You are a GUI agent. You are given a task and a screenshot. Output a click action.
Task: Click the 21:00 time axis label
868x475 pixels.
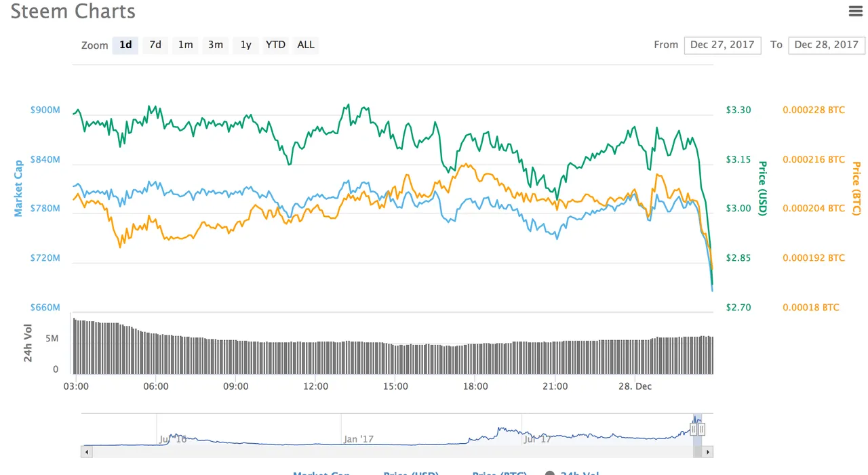click(x=555, y=386)
